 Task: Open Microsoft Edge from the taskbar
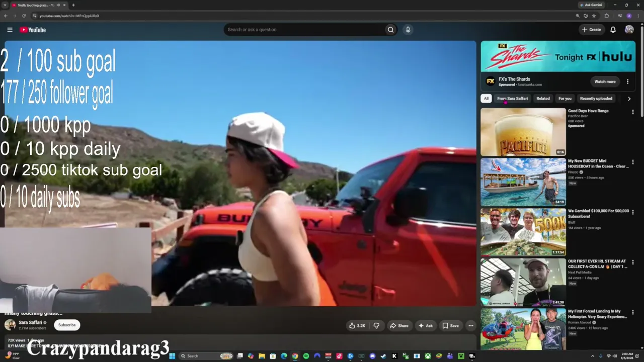284,356
